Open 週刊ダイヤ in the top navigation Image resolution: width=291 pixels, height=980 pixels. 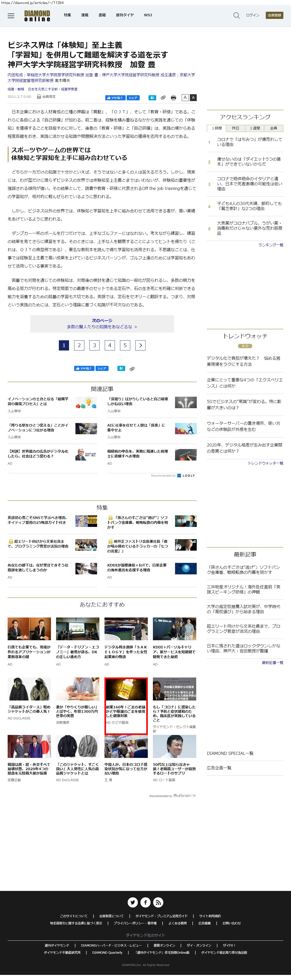[125, 15]
